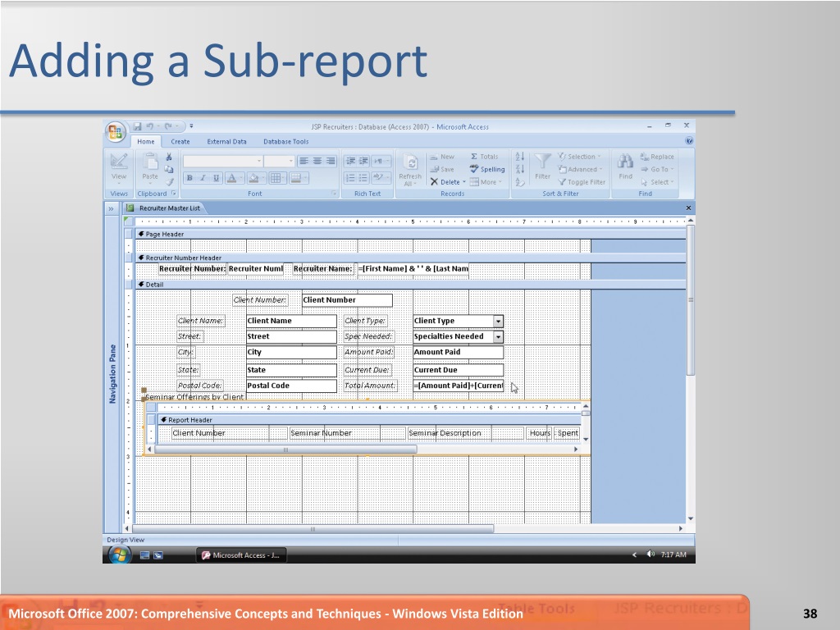Click the decrease indent icon
Viewport: 840px width, 630px height.
[x=350, y=161]
